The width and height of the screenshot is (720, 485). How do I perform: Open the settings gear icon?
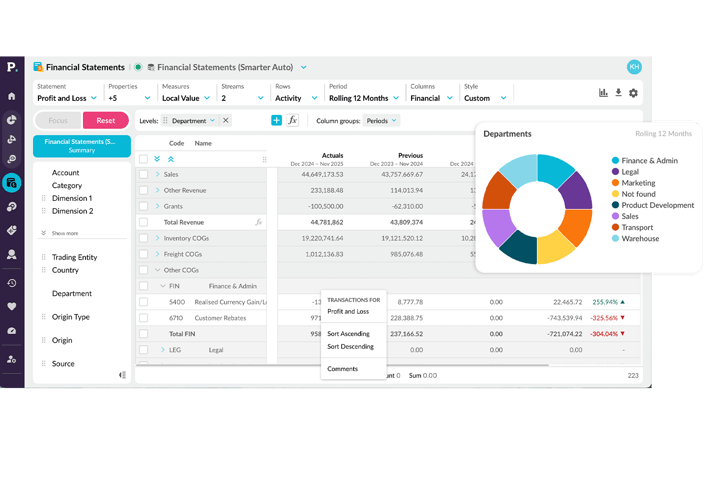(x=633, y=93)
